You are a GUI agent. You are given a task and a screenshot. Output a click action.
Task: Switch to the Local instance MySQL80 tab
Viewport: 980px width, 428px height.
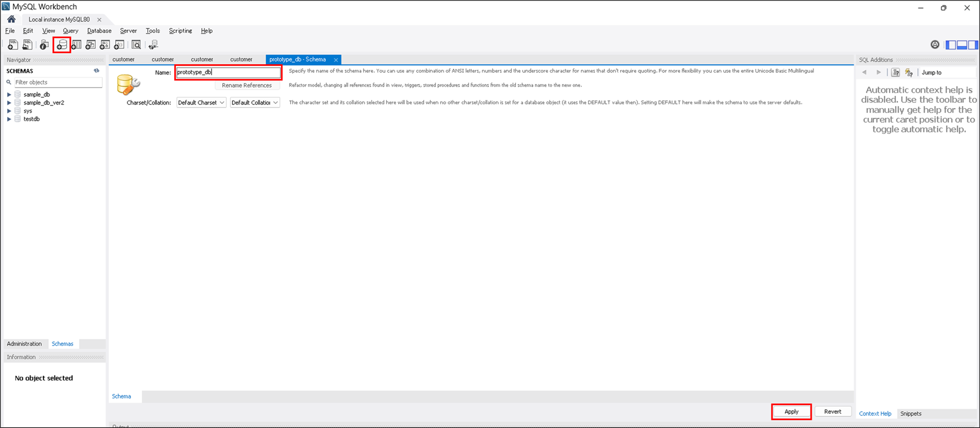(x=59, y=19)
